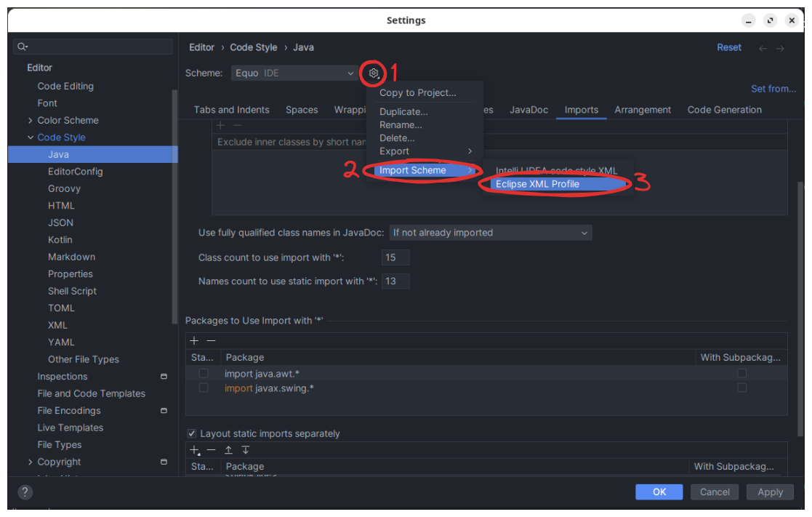Expand the Export submenu
The height and width of the screenshot is (517, 812).
(x=425, y=151)
